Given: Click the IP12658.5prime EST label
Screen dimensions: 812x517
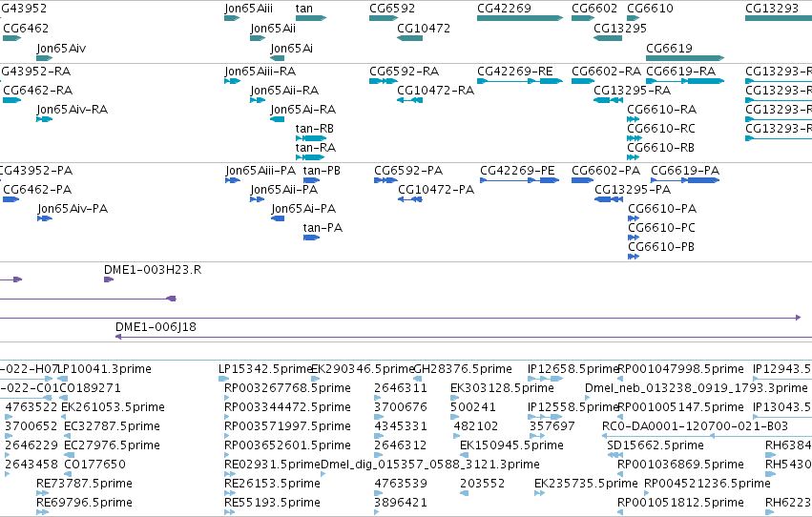Looking at the screenshot, I should (573, 369).
